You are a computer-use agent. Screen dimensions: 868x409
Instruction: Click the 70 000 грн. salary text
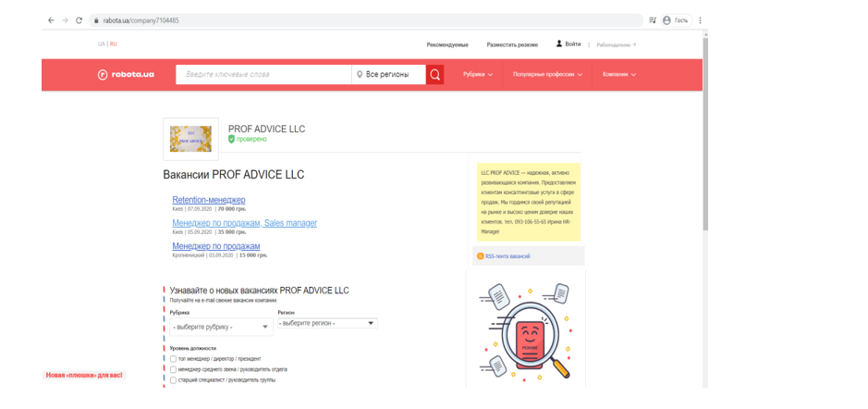coord(232,209)
